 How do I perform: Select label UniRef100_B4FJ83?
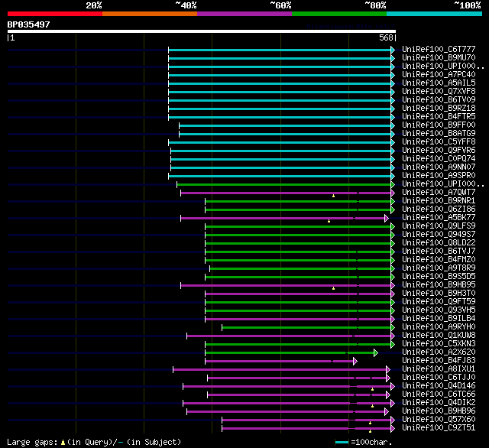pos(439,361)
